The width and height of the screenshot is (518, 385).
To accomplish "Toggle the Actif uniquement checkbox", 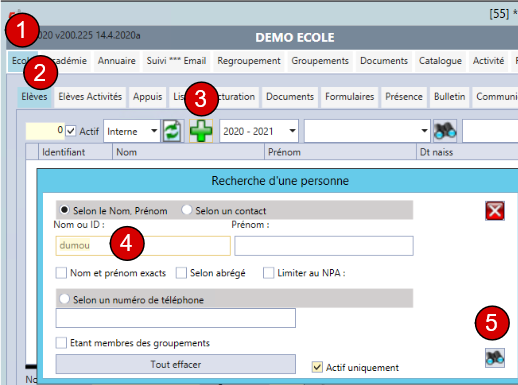I will (317, 367).
